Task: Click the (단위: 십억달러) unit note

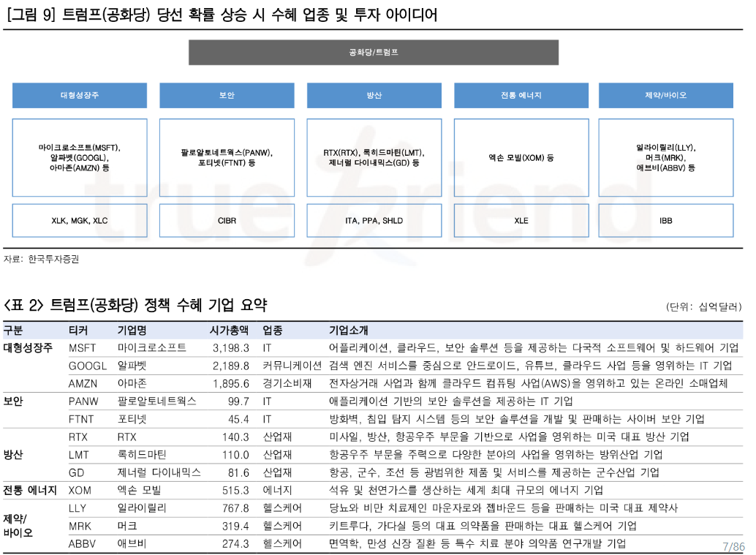Action: pos(703,306)
